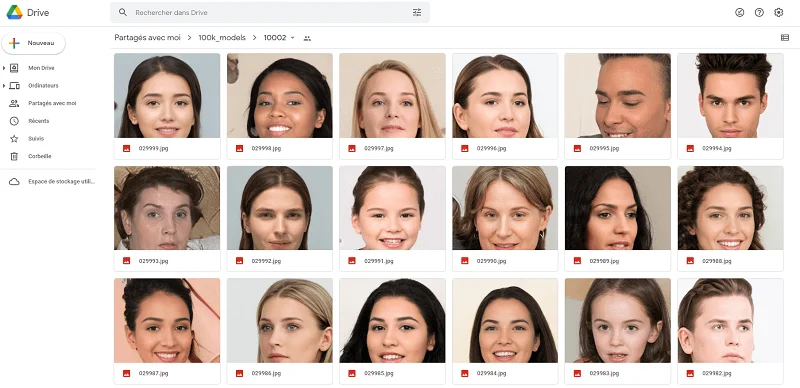Screen dimensions: 800x388
Task: Click the image file icon of 029987.jpg
Action: pos(127,373)
